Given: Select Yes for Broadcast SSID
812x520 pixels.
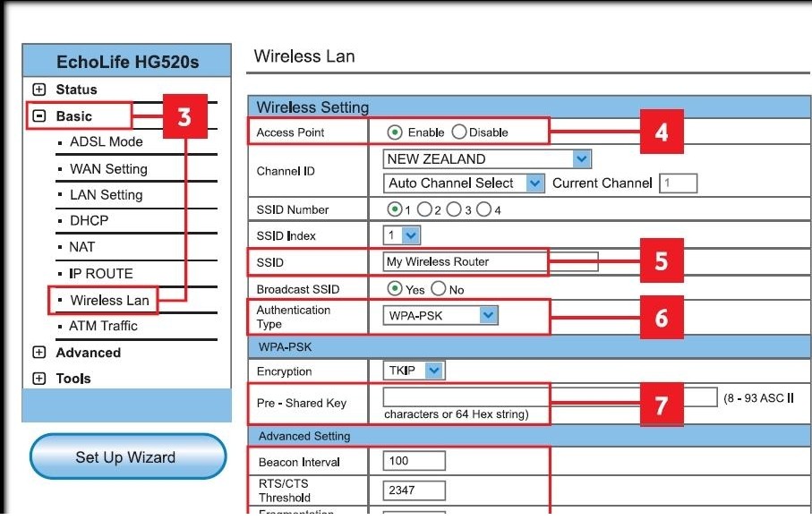Looking at the screenshot, I should (395, 288).
